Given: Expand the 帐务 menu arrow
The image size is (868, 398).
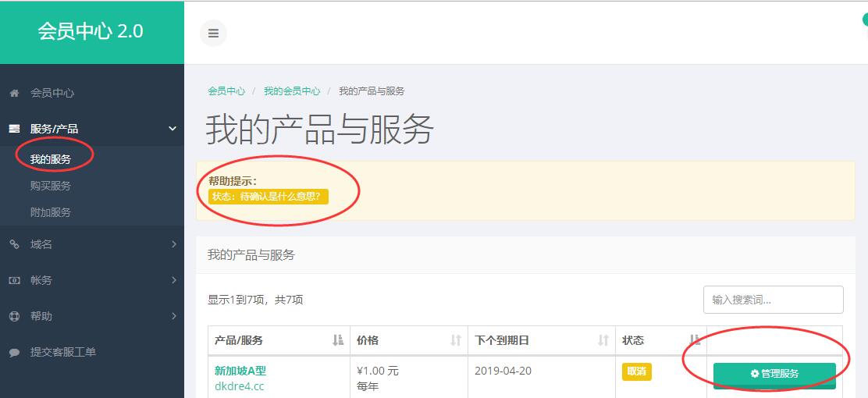Looking at the screenshot, I should point(174,281).
